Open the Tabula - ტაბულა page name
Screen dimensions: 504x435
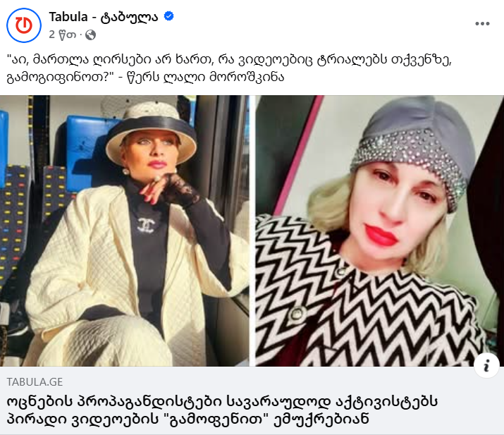103,17
